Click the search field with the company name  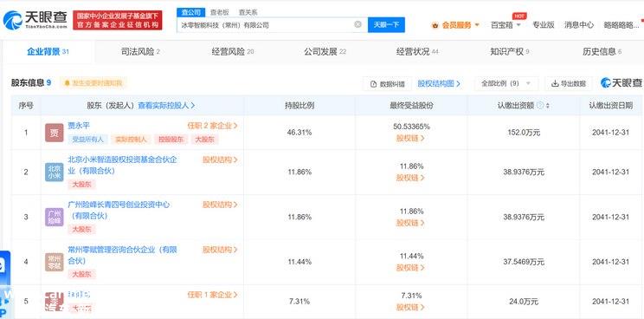(x=272, y=24)
